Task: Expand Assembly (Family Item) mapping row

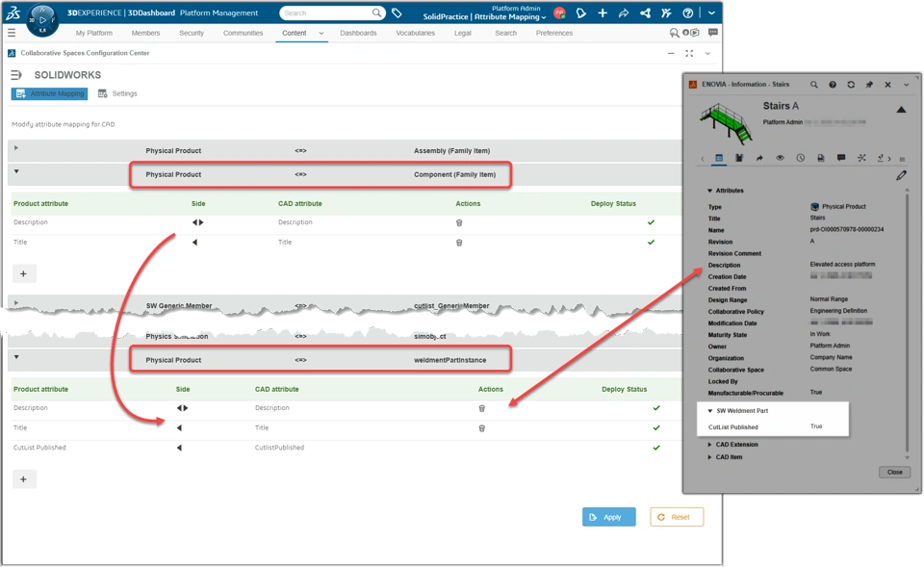Action: (16, 148)
